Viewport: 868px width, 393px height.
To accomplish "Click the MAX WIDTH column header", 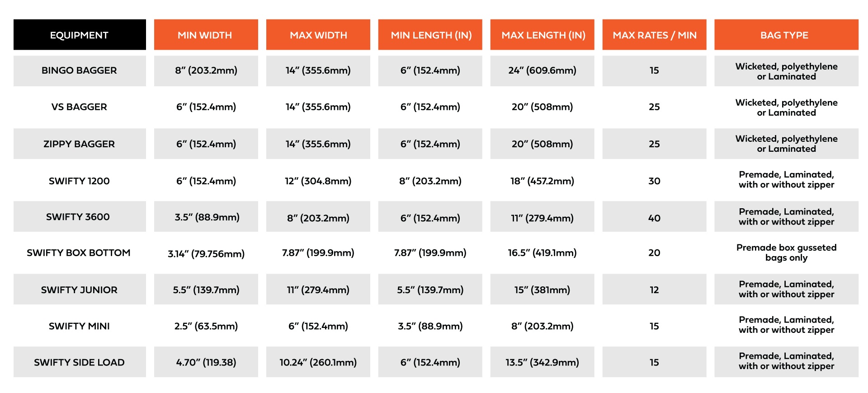I will click(x=318, y=35).
